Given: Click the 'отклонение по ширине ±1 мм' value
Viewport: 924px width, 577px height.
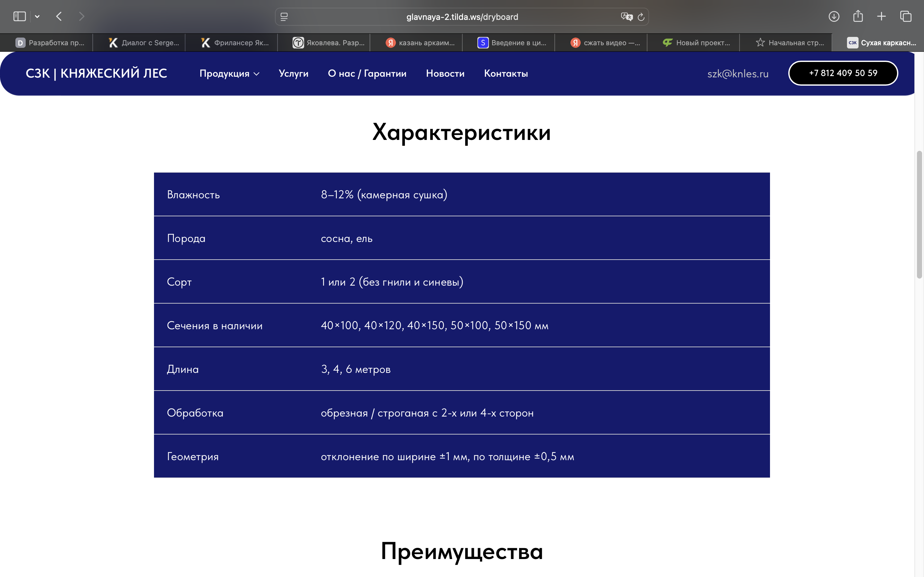Looking at the screenshot, I should coord(448,456).
